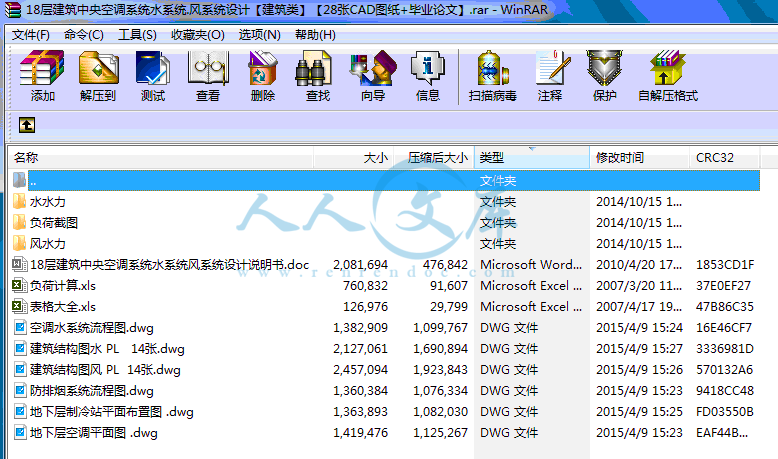Run the Test (测试) archive tool
Viewport: 778px width, 459px height.
pos(153,68)
